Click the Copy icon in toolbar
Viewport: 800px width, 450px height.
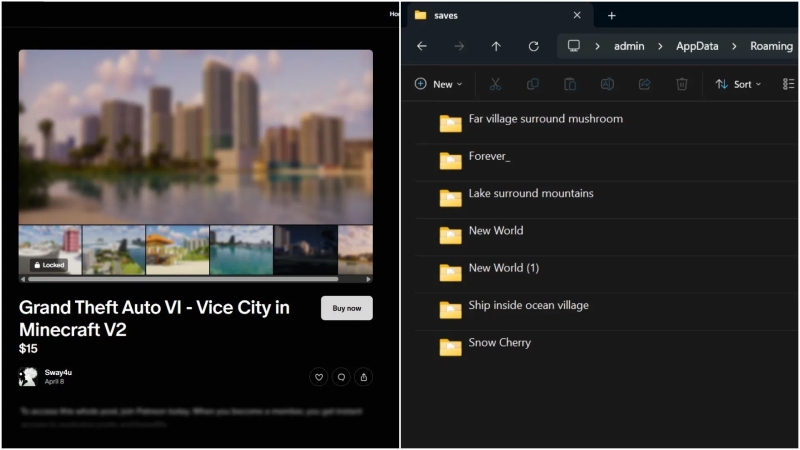coord(532,84)
